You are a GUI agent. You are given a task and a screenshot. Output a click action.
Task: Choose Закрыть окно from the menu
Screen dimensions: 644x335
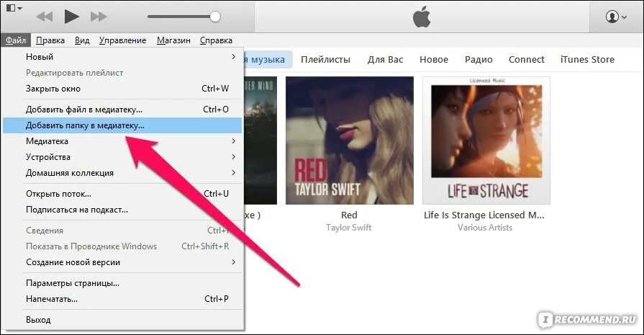tap(122, 89)
